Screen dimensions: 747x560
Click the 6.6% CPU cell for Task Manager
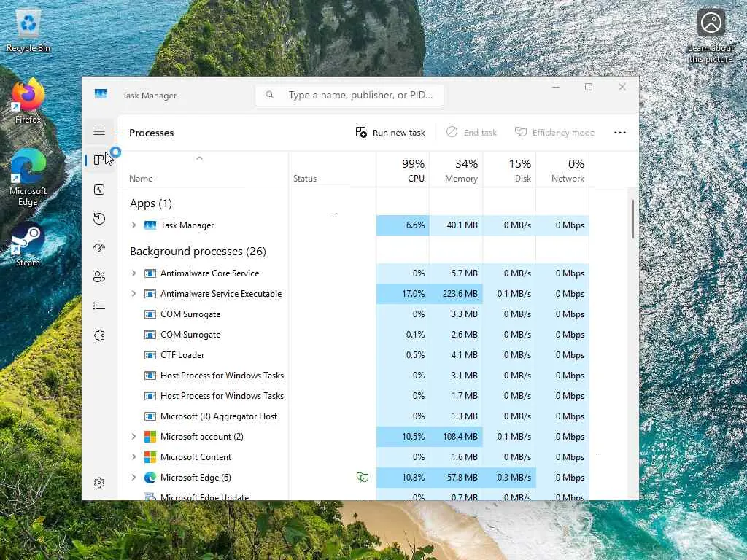point(403,225)
